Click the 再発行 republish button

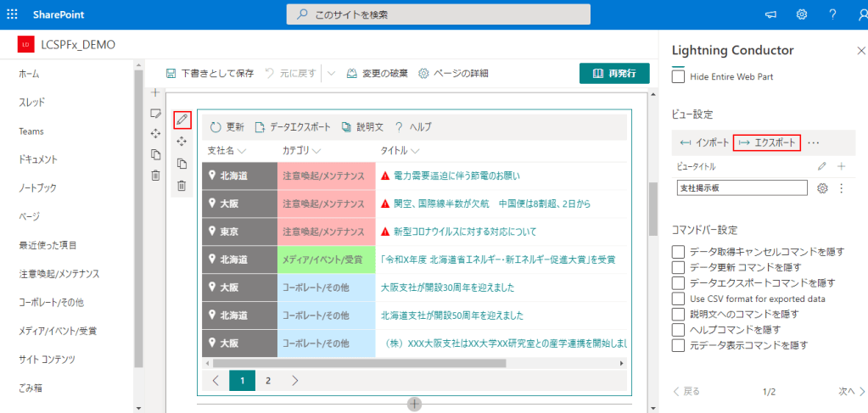coord(613,73)
